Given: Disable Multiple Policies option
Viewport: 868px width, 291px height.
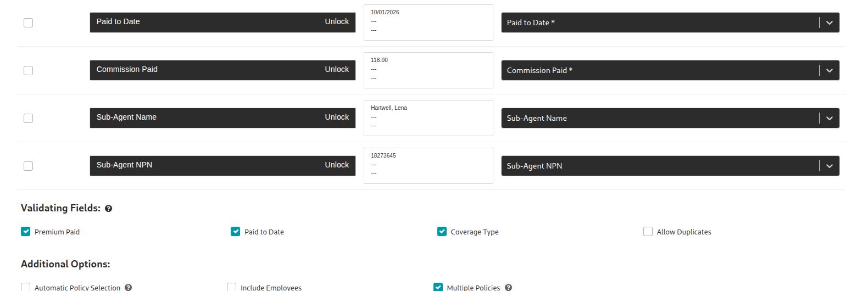Looking at the screenshot, I should pos(438,287).
